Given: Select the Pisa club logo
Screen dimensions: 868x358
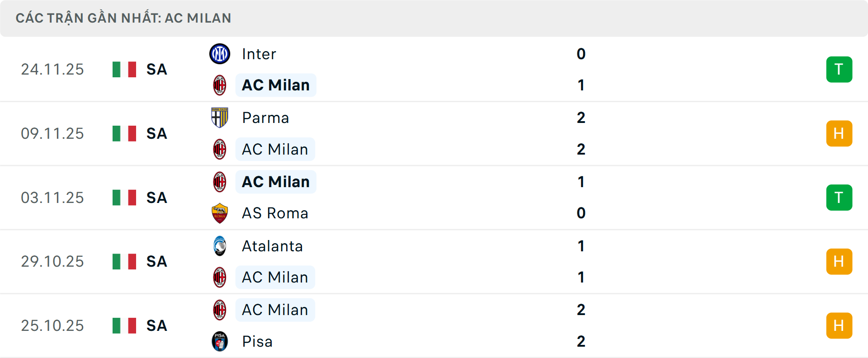Looking at the screenshot, I should tap(220, 342).
